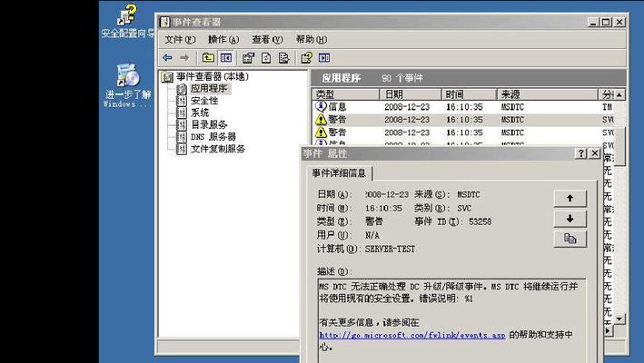Click the Forward arrow toolbar icon
The image size is (644, 363).
tap(184, 58)
